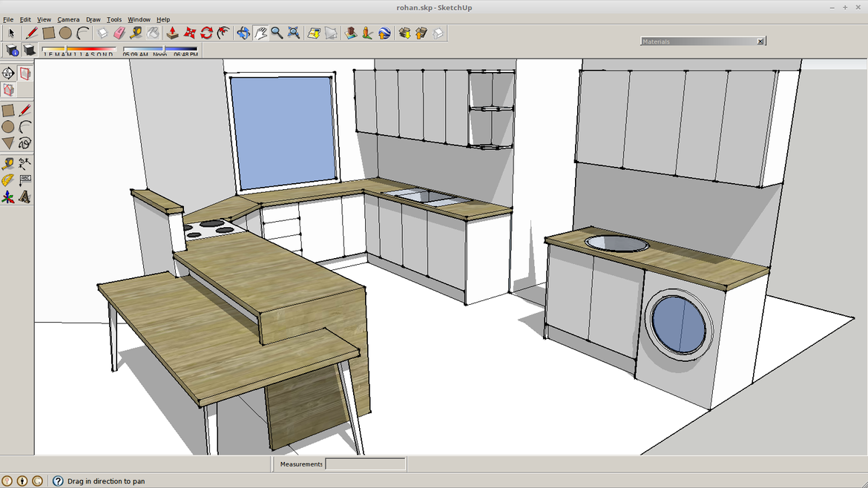The image size is (868, 488).
Task: Toggle Display Section Planes
Action: point(25,73)
